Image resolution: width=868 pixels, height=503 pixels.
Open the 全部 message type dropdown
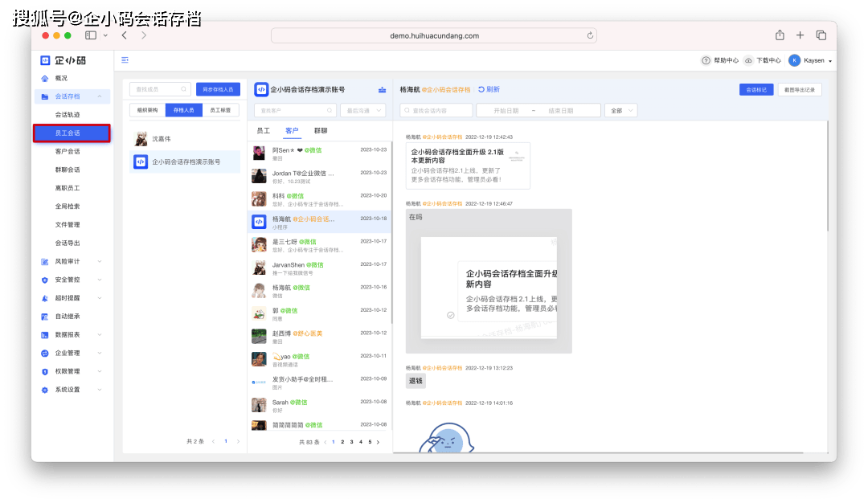(621, 111)
